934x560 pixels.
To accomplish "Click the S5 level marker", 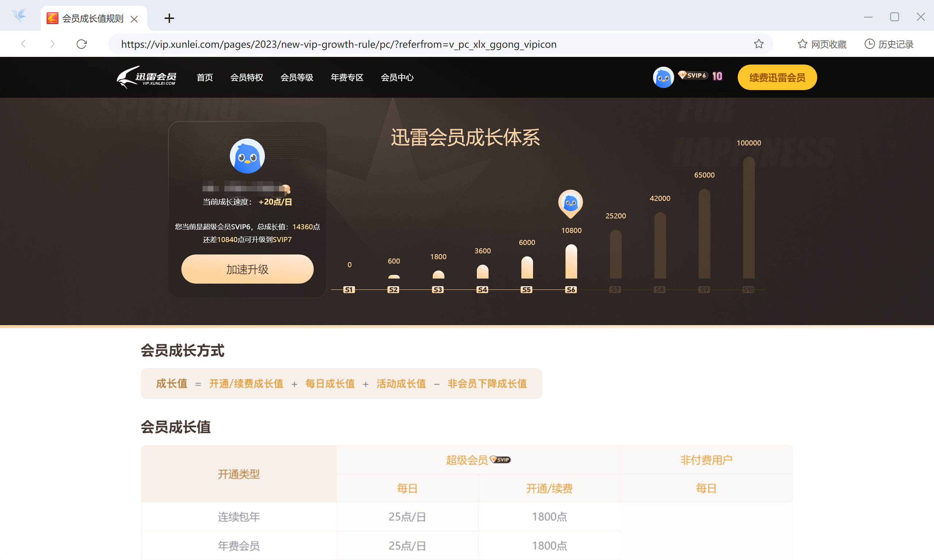I will [x=526, y=290].
